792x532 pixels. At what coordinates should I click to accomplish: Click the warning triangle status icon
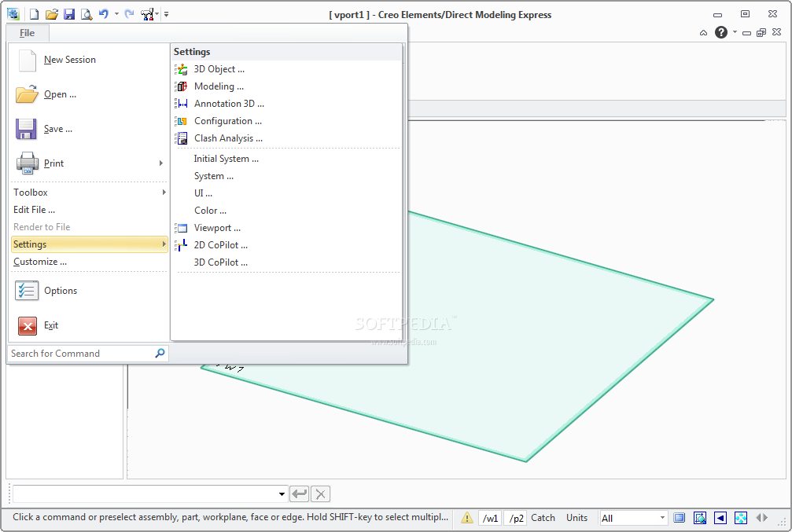coord(467,518)
